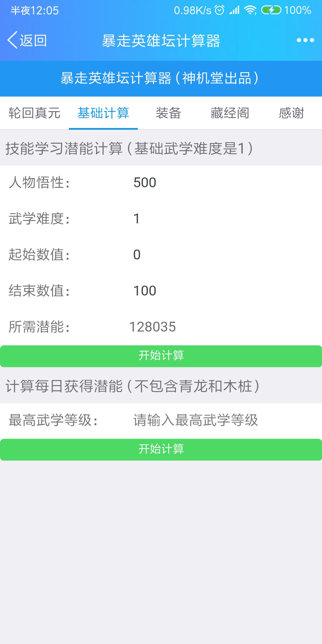Switch to the 感谢 tab
The width and height of the screenshot is (322, 644).
point(291,113)
